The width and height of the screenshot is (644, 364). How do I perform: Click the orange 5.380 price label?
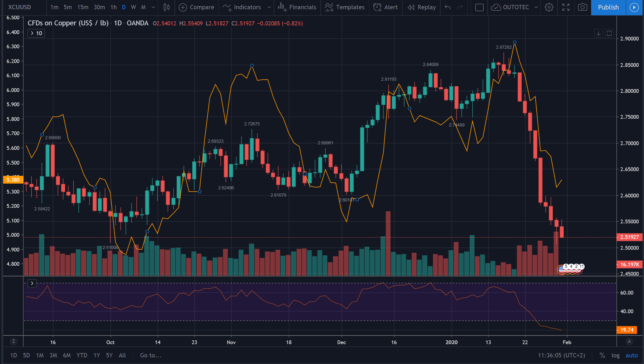pos(13,180)
